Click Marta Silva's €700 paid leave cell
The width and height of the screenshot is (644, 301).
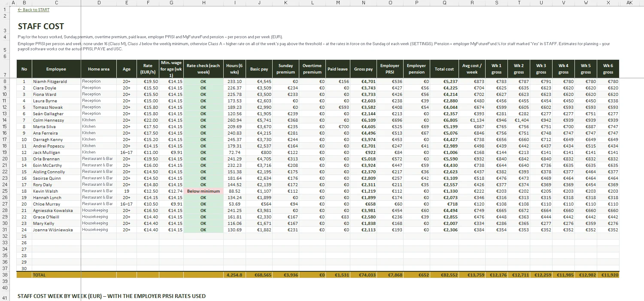click(338, 126)
